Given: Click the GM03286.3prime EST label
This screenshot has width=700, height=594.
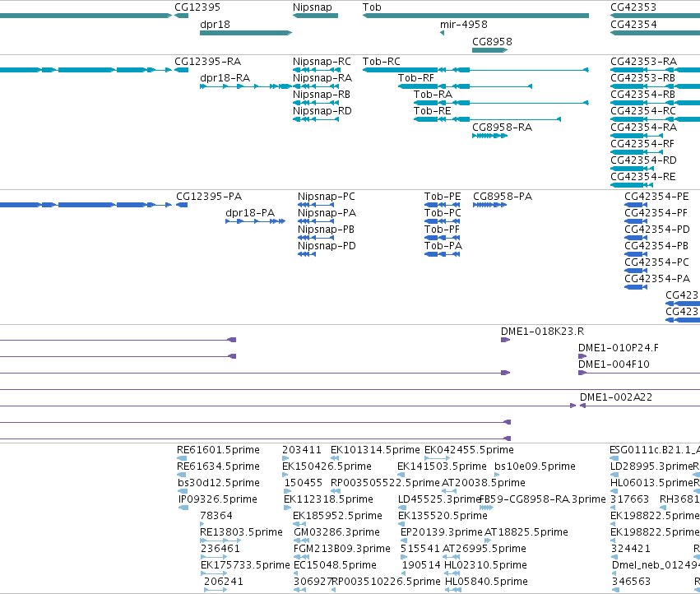Looking at the screenshot, I should click(336, 533).
